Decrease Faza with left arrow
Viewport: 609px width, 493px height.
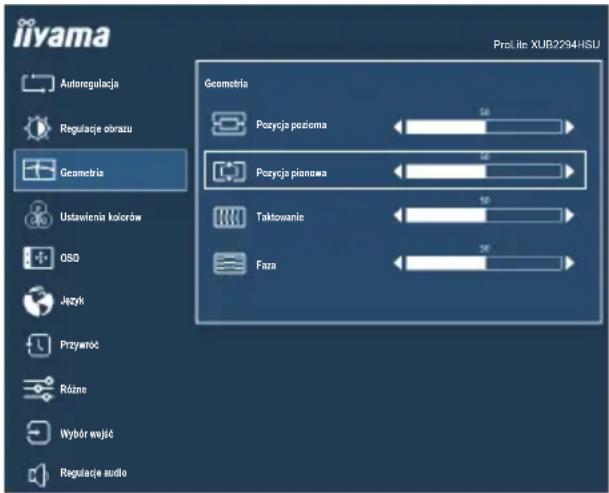pyautogui.click(x=398, y=263)
